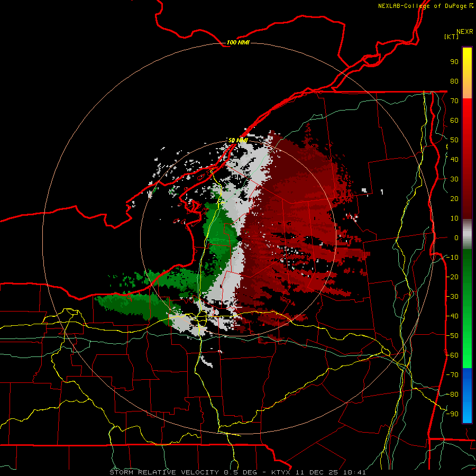Click the -10 value on the velocity scale
Image resolution: width=476 pixels, height=476 pixels.
point(452,258)
